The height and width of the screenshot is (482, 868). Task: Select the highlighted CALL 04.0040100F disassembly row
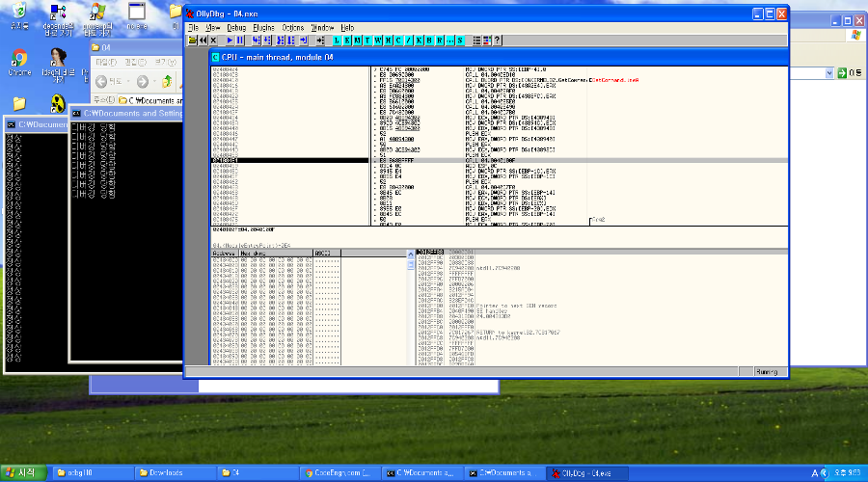coord(500,160)
